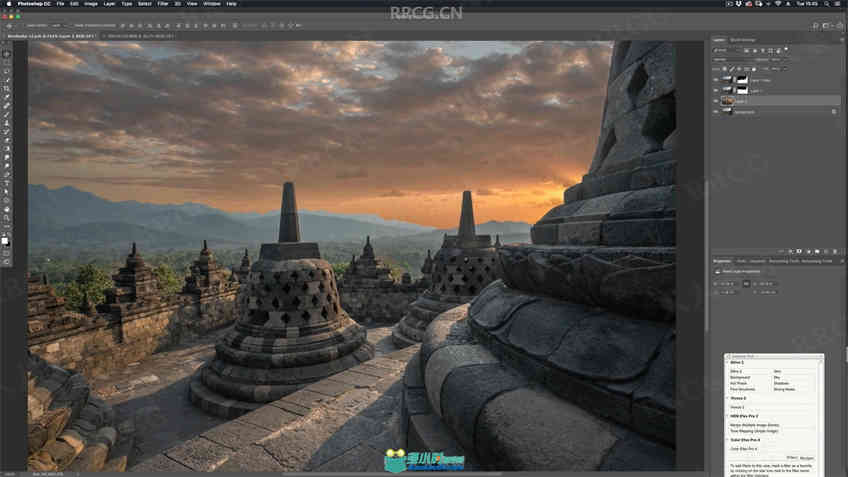Viewport: 848px width, 477px height.
Task: Click the delete layer trash icon
Action: pos(835,251)
